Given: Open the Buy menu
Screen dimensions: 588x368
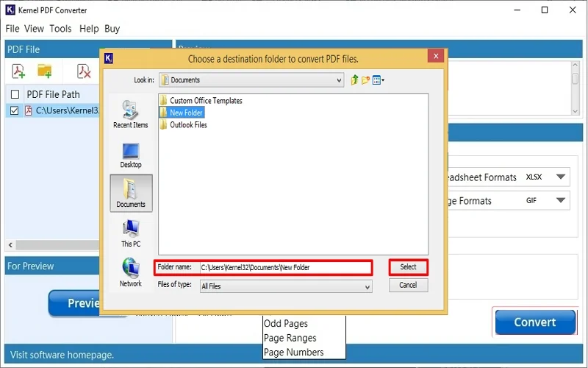Looking at the screenshot, I should point(112,29).
